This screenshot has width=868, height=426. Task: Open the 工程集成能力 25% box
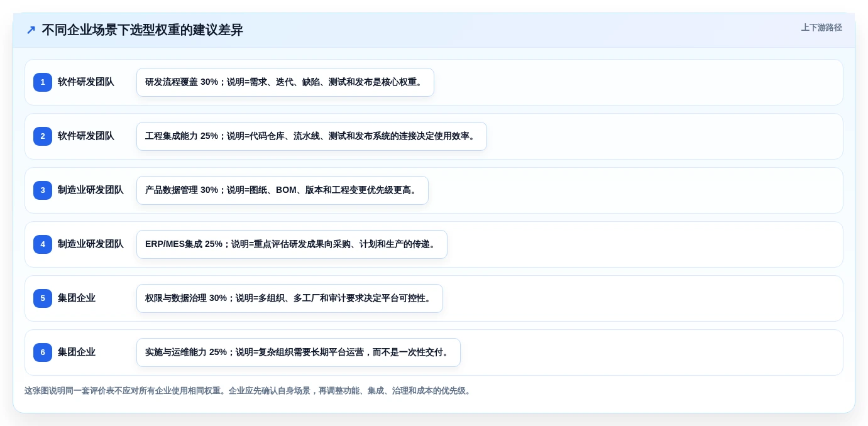312,136
